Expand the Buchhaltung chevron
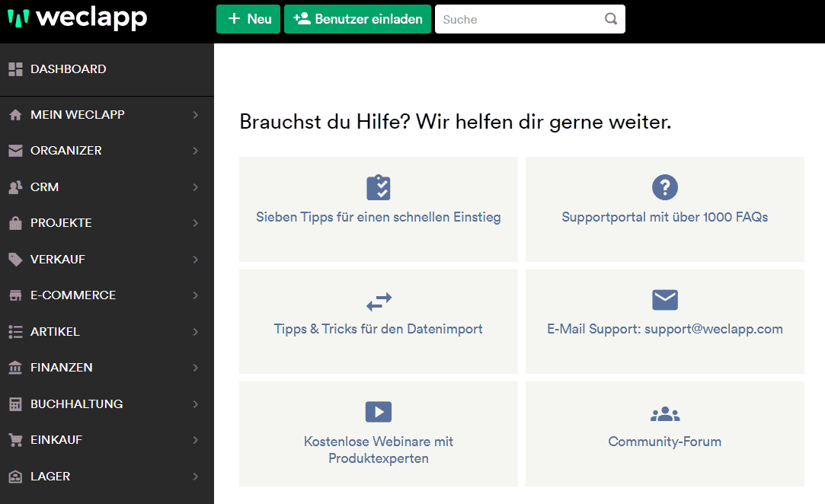 tap(195, 404)
